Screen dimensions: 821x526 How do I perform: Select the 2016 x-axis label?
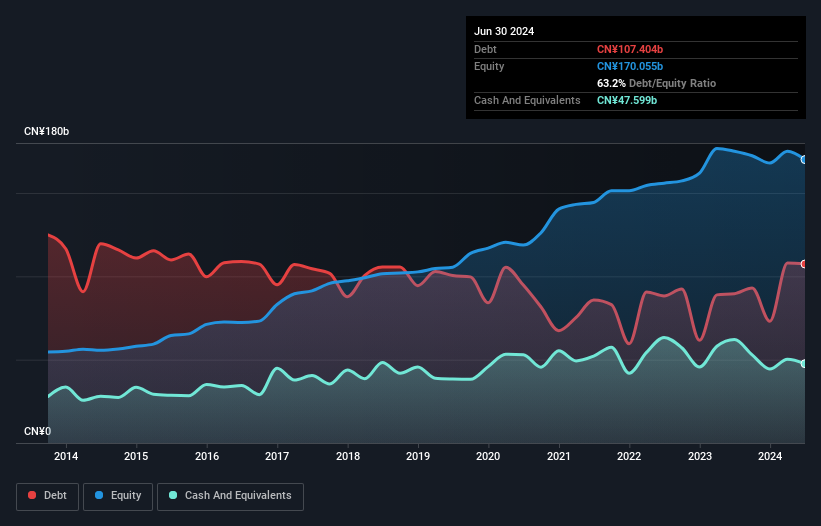(x=207, y=456)
